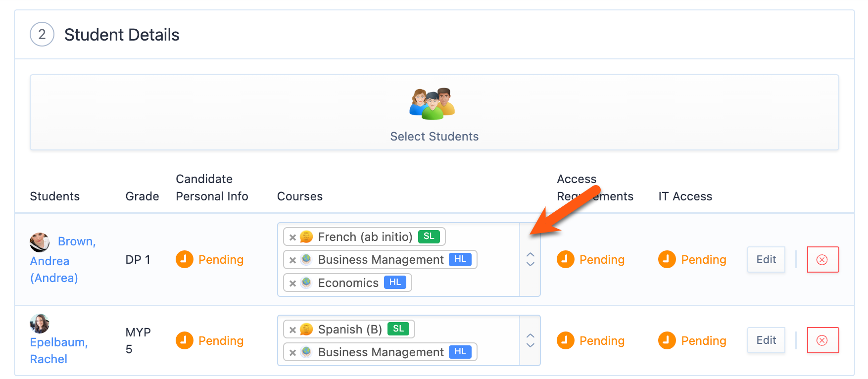Remove Economics course from Andrea Brown
Image resolution: width=868 pixels, height=379 pixels.
(x=292, y=283)
